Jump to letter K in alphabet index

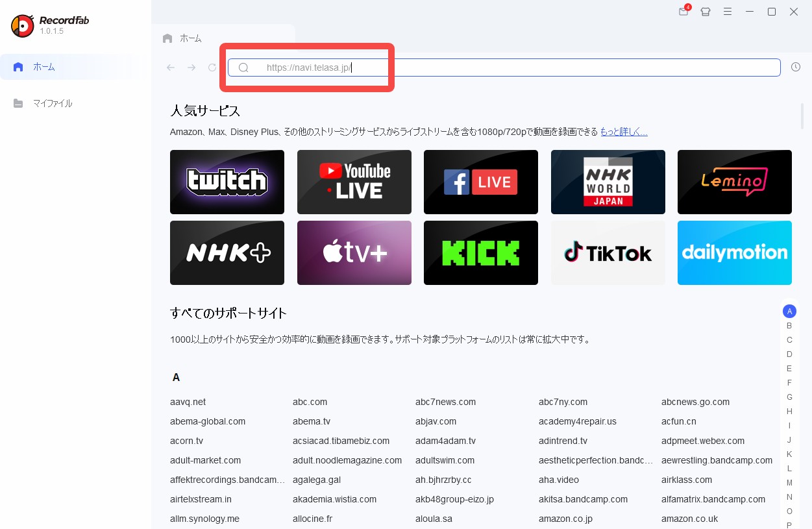789,454
